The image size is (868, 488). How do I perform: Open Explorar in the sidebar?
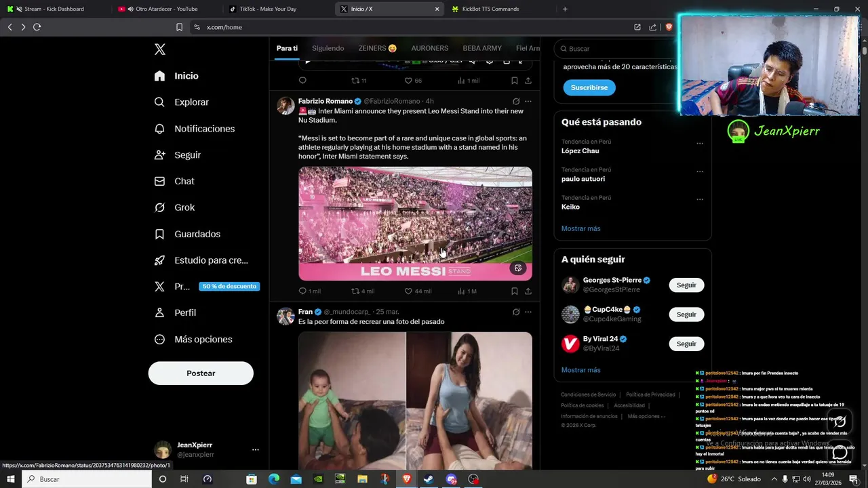click(181, 102)
